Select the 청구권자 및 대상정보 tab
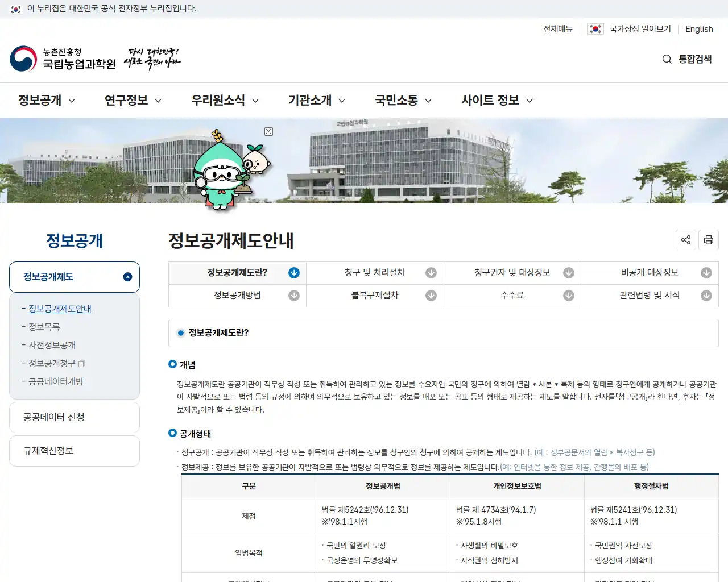Image resolution: width=728 pixels, height=582 pixels. [x=512, y=273]
